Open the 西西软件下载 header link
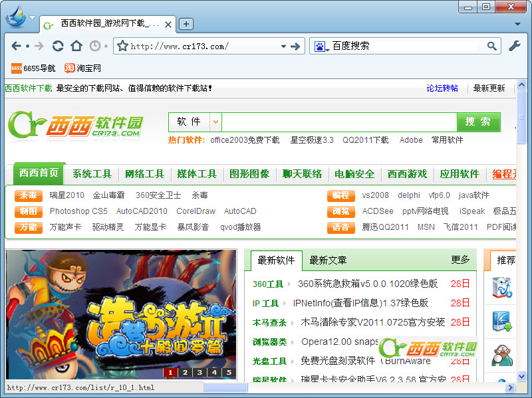Image resolution: width=532 pixels, height=398 pixels. [x=28, y=88]
